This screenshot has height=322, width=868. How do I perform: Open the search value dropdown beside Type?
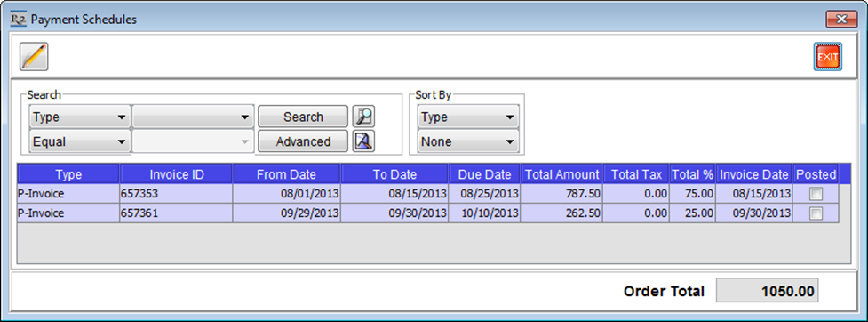coord(193,117)
